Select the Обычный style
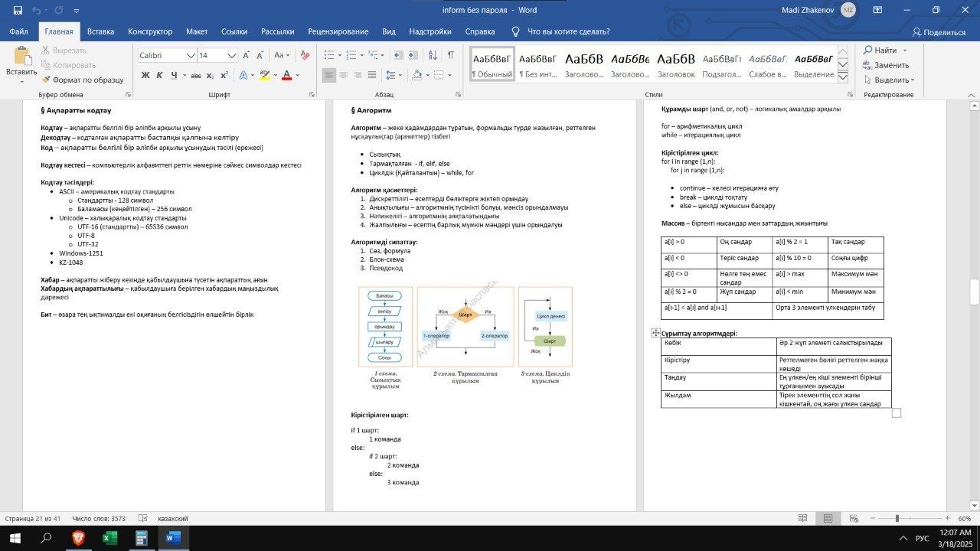 pos(492,64)
